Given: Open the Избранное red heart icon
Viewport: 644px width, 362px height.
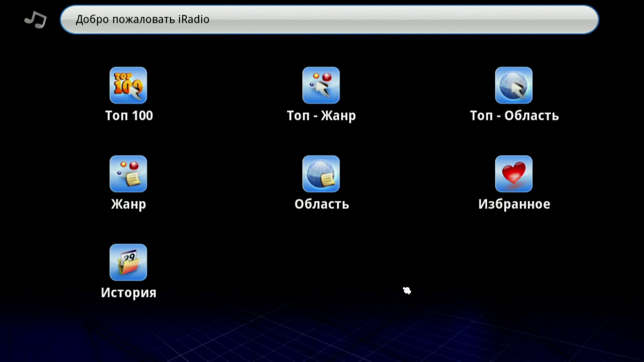Looking at the screenshot, I should 514,174.
